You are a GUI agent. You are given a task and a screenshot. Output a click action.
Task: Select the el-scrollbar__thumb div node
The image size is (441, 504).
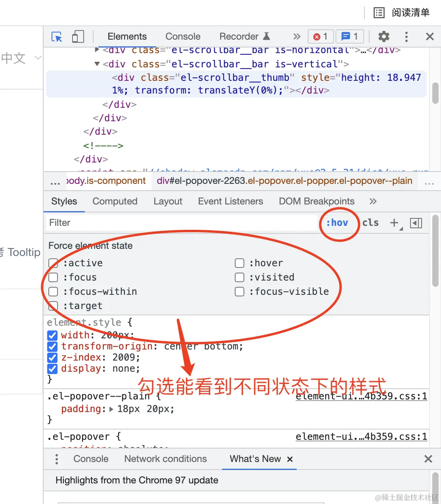236,84
